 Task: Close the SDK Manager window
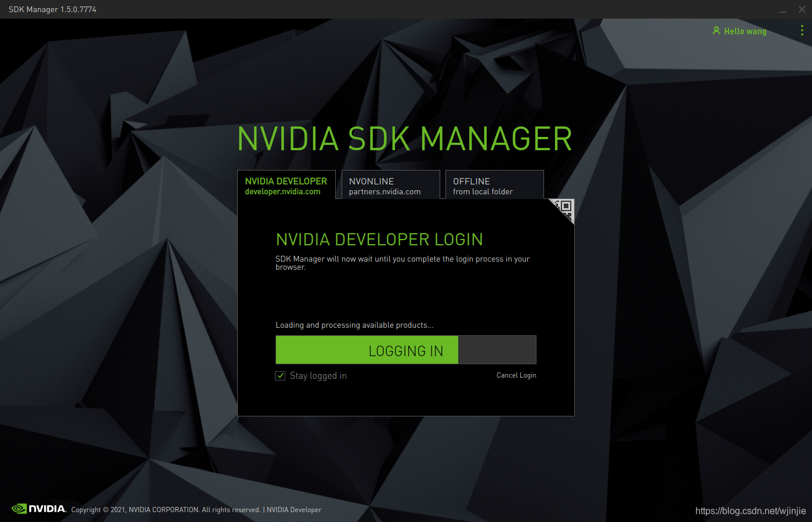802,9
